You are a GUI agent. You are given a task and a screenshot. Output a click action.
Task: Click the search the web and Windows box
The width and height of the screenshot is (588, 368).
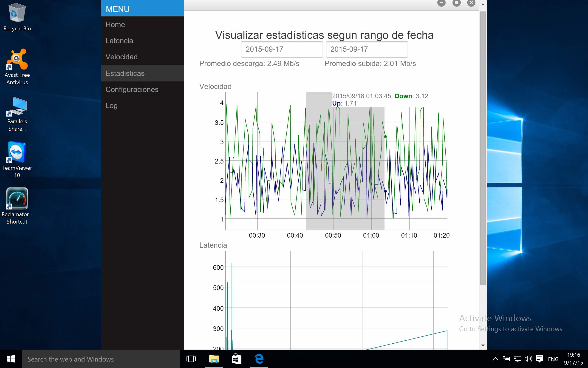[101, 359]
